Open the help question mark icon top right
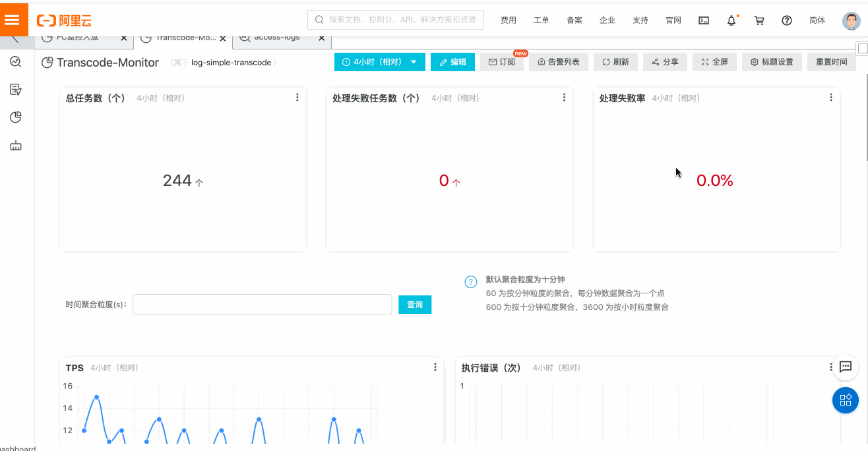The height and width of the screenshot is (451, 868). pos(786,20)
